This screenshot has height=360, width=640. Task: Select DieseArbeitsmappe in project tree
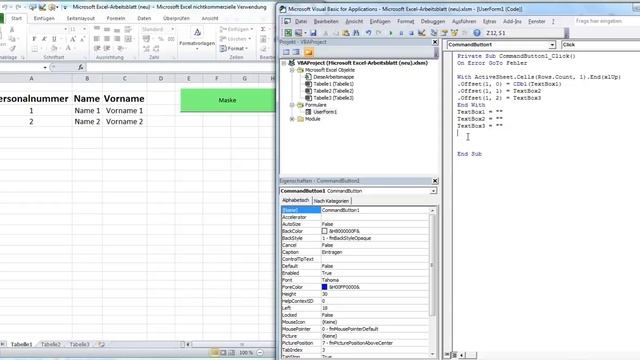[x=333, y=77]
